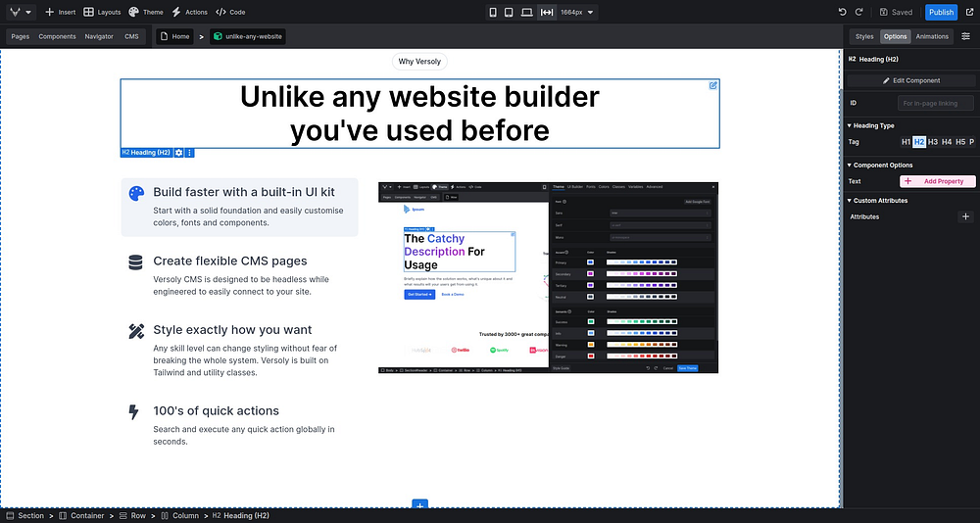Viewport: 980px width, 523px height.
Task: Click the undo arrow icon
Action: [x=843, y=12]
